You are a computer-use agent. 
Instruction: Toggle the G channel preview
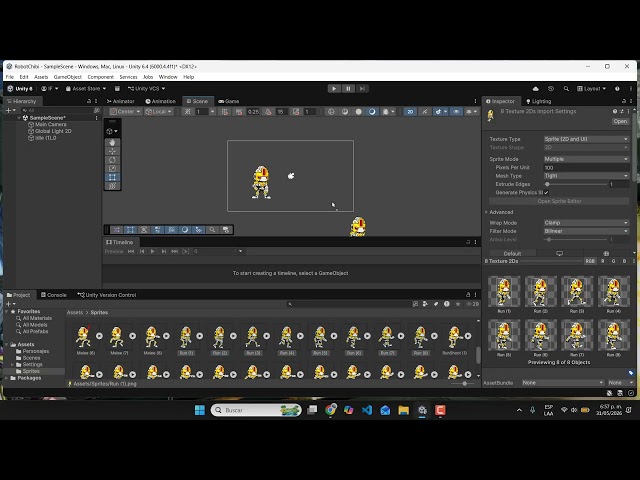613,261
